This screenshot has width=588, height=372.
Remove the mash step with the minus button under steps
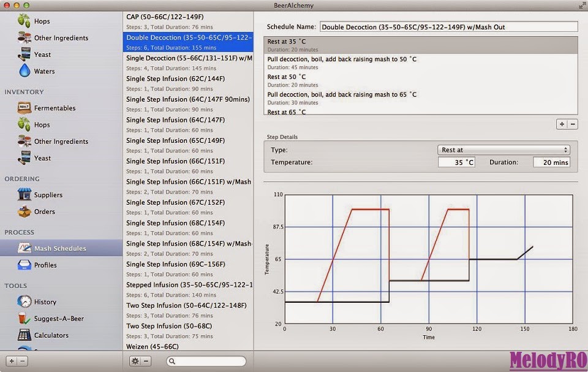(x=572, y=124)
